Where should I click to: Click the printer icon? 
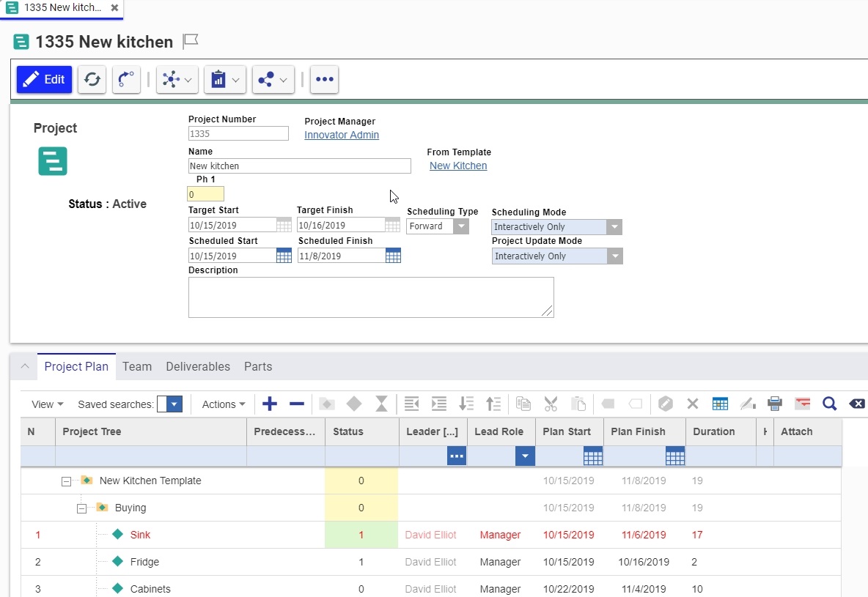[775, 404]
